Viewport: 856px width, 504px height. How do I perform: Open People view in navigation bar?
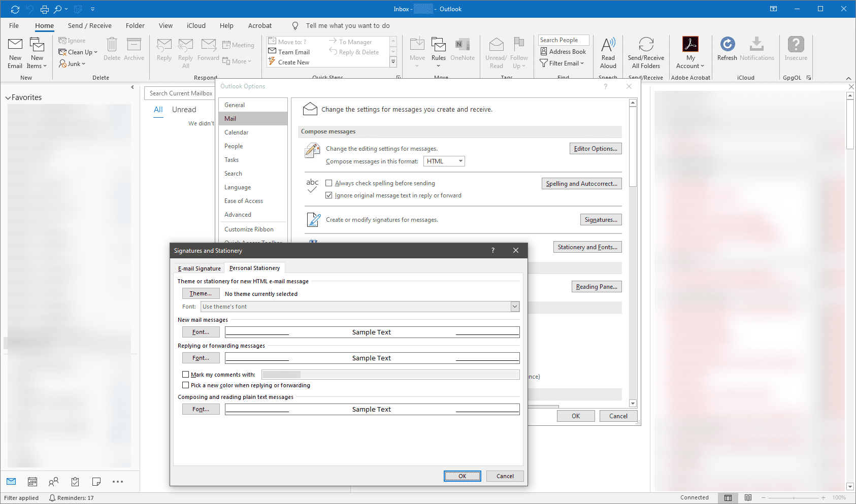coord(54,482)
